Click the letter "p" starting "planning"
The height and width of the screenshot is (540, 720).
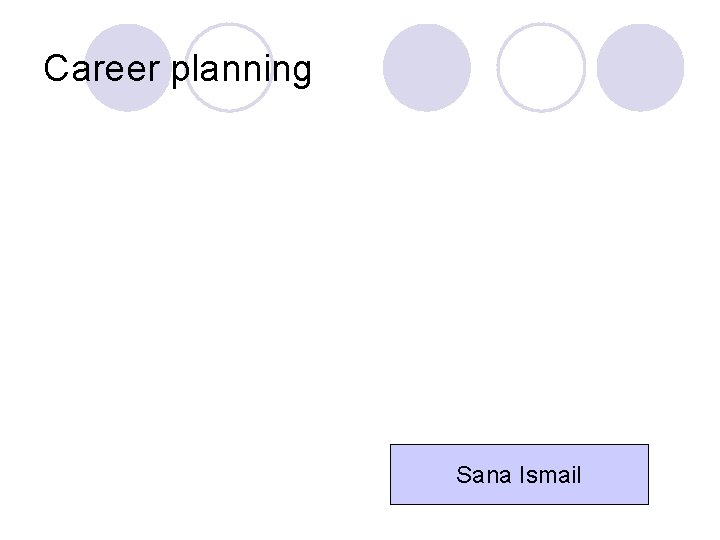click(182, 73)
